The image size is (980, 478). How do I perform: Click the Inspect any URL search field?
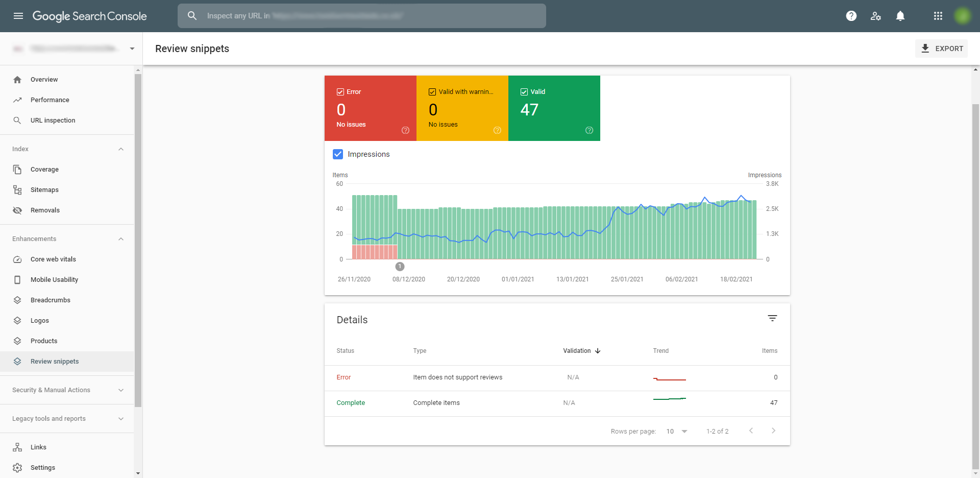(x=362, y=16)
